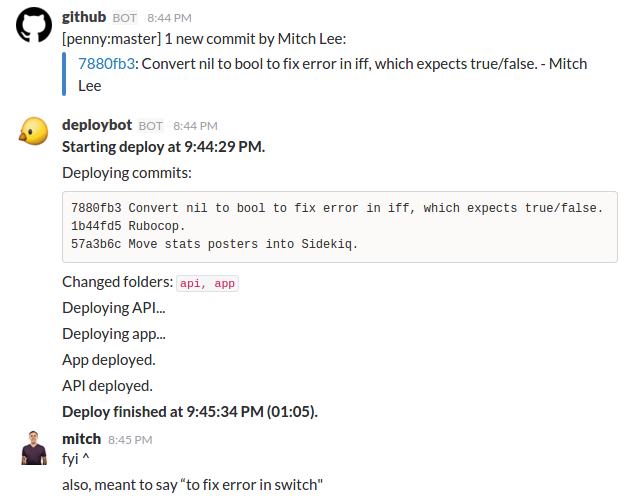Open mitch's user profile name

[81, 439]
